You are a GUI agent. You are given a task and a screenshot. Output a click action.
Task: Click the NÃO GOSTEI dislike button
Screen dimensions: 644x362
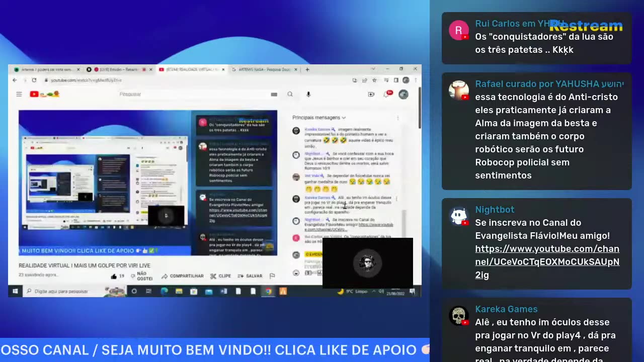pos(141,276)
